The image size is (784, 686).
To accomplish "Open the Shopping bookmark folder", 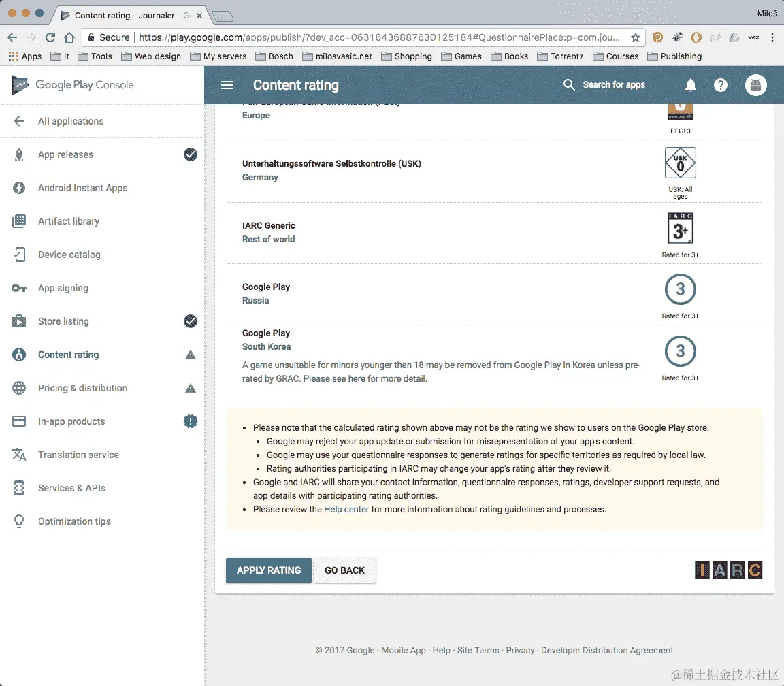I will coord(406,56).
